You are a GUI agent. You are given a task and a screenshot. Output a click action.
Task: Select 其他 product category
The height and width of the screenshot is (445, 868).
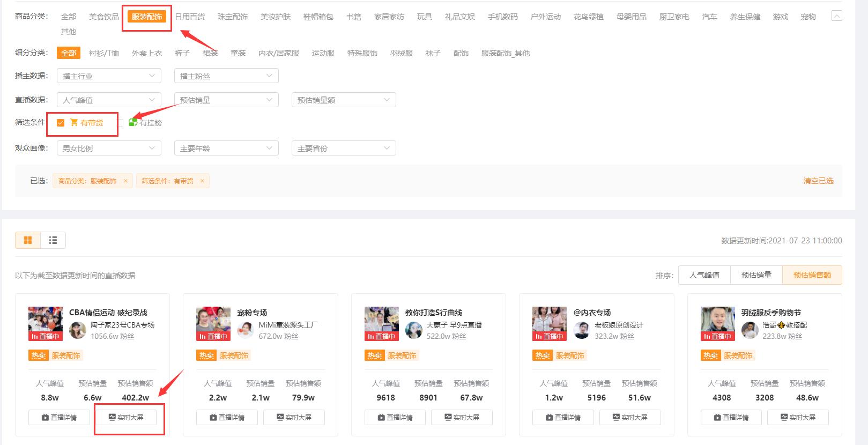pos(69,32)
